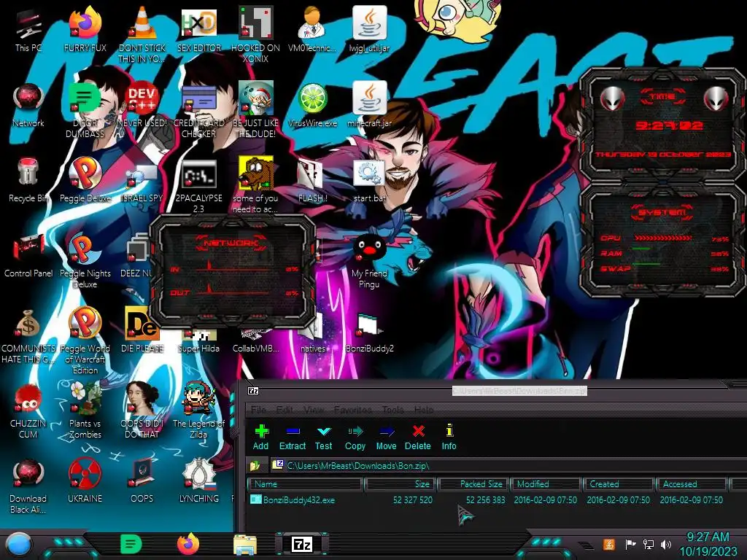Select the VLC cone desktop icon

[x=142, y=34]
